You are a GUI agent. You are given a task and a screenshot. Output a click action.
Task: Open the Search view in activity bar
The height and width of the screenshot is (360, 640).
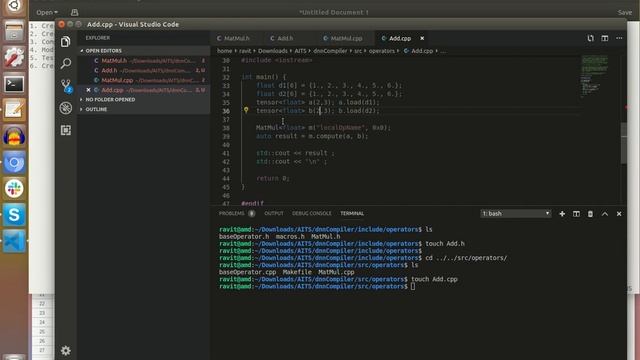66,63
